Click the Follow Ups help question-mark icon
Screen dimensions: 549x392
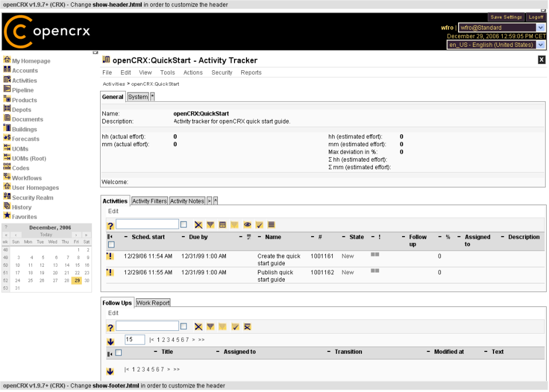(110, 327)
